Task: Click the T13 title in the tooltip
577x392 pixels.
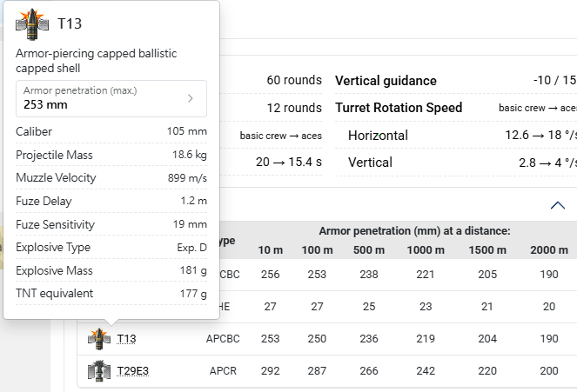Action: click(x=70, y=23)
